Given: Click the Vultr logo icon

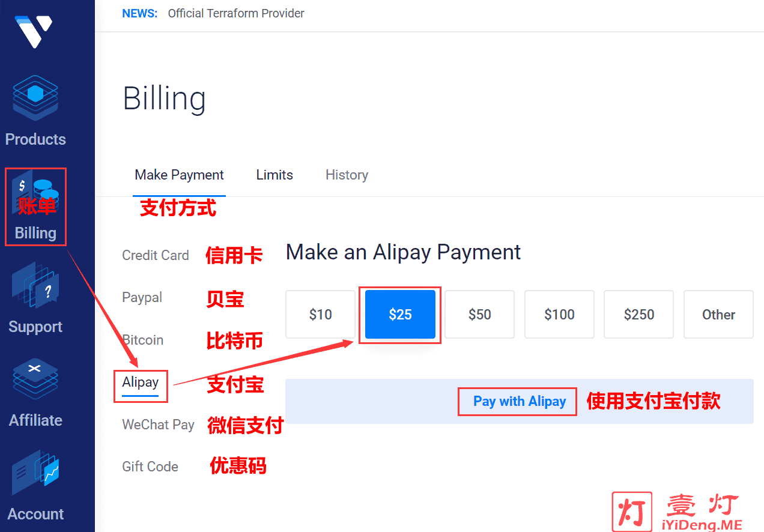Looking at the screenshot, I should [34, 31].
